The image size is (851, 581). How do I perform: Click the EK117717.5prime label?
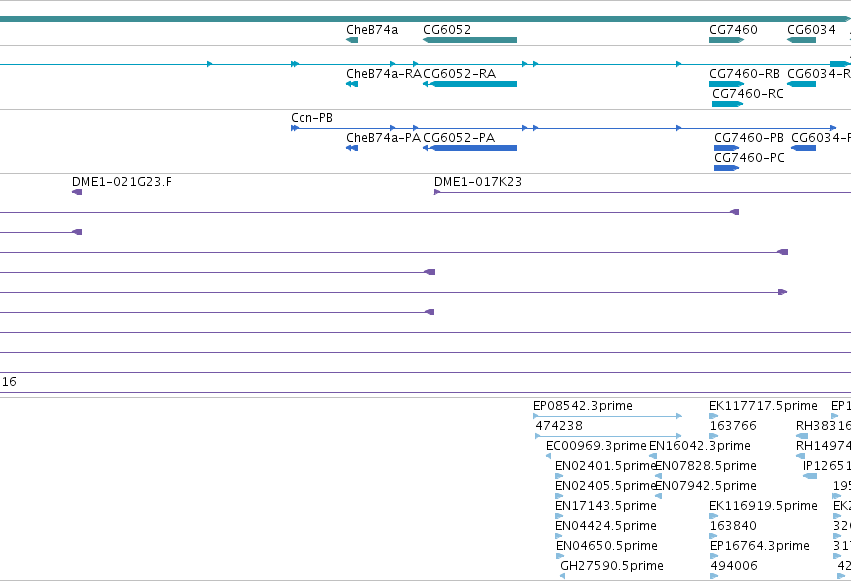click(x=763, y=406)
